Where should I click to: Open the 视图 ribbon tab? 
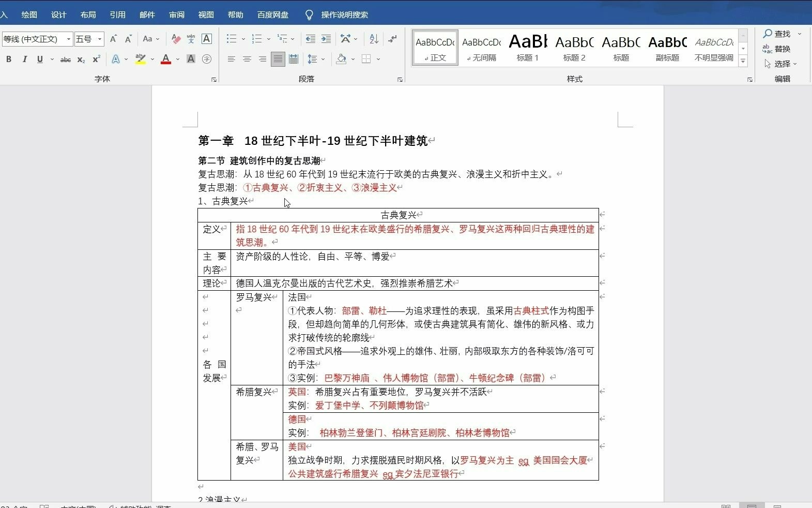click(206, 15)
